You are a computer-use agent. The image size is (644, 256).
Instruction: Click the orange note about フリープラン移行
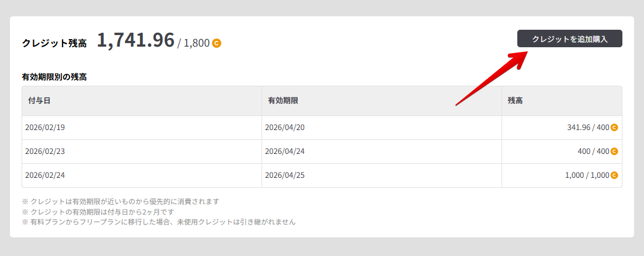tap(159, 222)
